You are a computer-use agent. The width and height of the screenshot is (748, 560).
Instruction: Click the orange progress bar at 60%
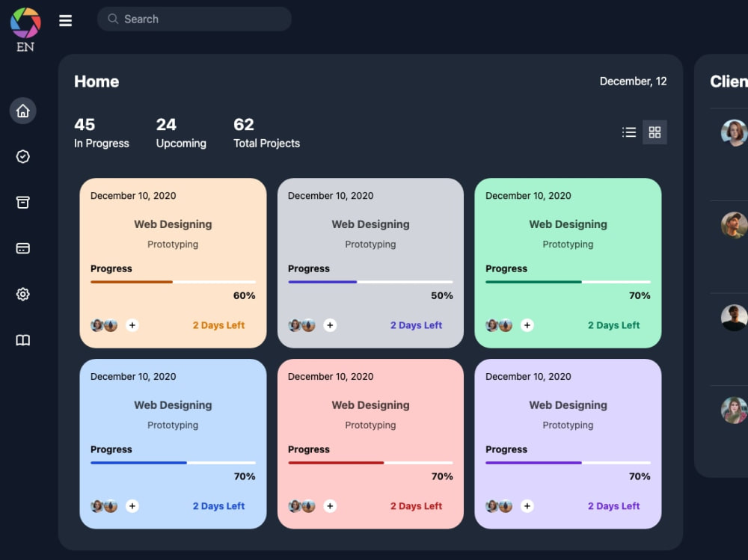174,282
